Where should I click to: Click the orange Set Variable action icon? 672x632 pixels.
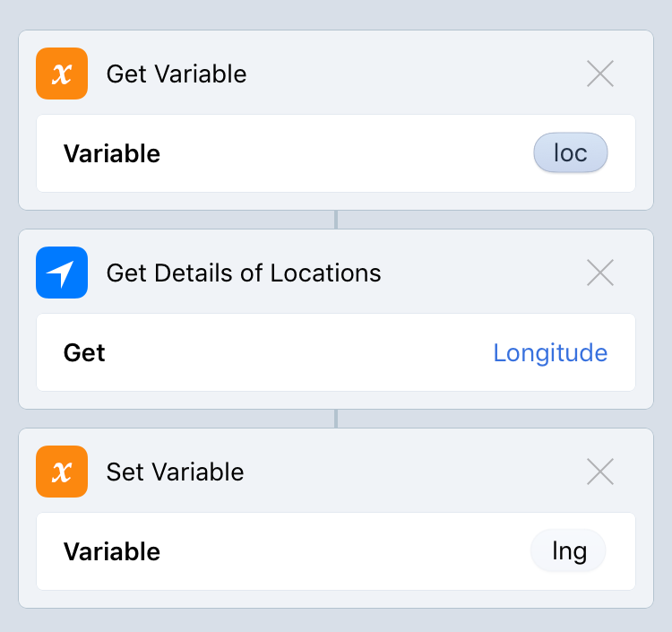62,472
